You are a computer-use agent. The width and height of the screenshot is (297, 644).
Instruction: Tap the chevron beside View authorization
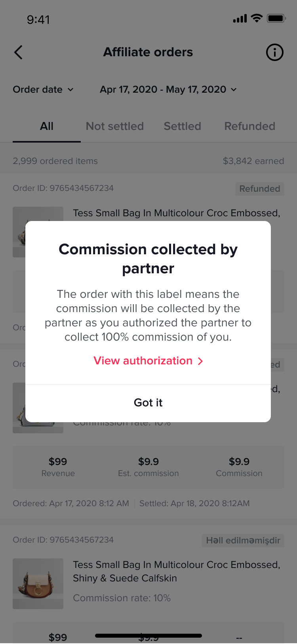coord(200,361)
